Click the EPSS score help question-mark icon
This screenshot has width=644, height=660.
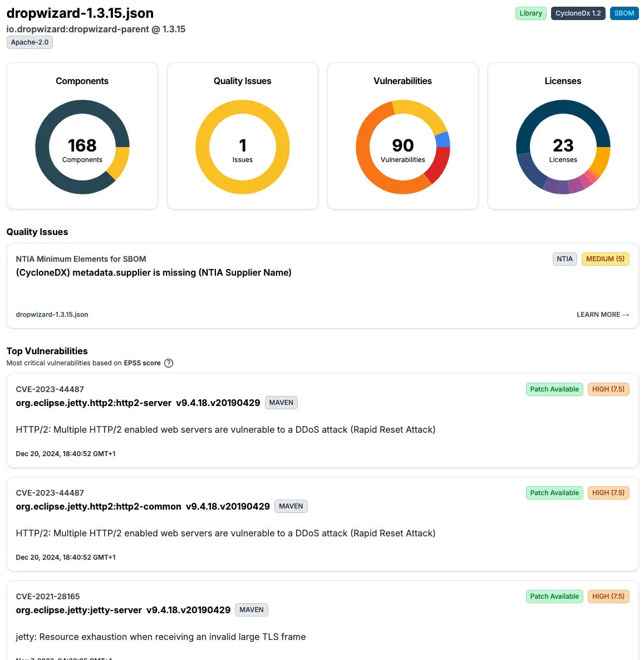pyautogui.click(x=169, y=363)
